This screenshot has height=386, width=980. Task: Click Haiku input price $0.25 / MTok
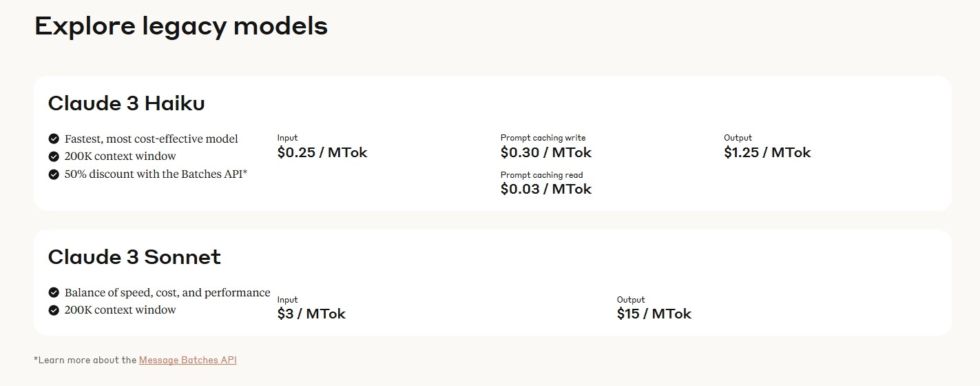322,152
